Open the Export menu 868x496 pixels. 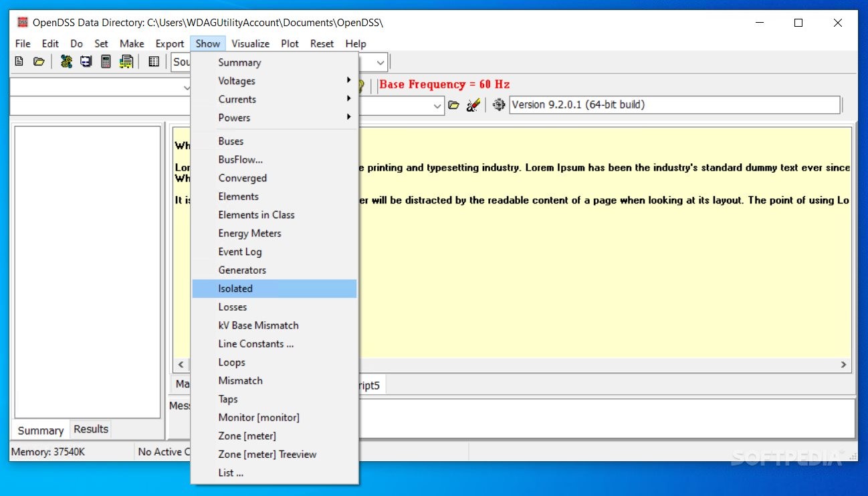[x=170, y=44]
